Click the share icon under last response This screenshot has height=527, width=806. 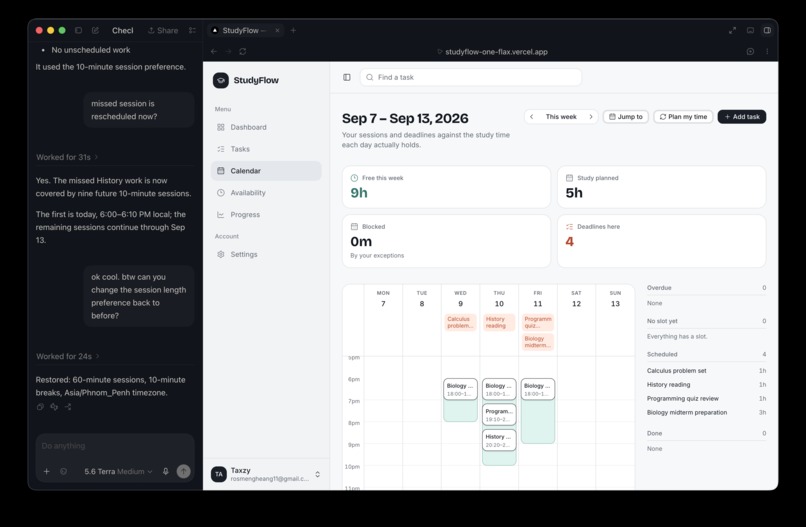[68, 407]
